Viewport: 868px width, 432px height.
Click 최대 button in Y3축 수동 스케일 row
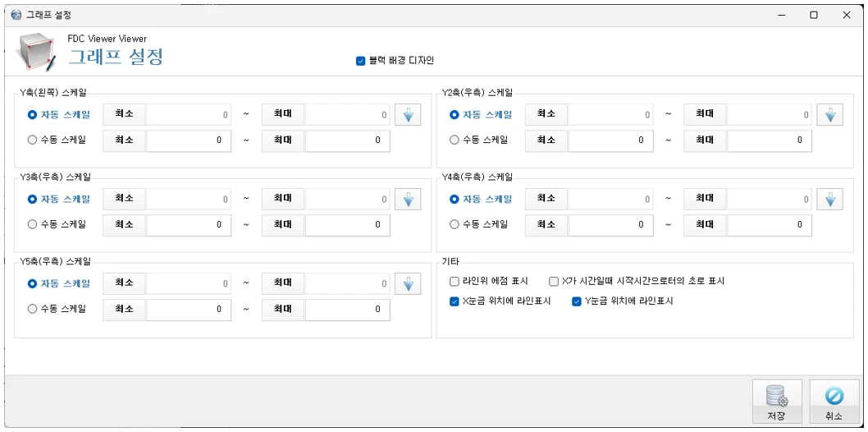pyautogui.click(x=283, y=225)
